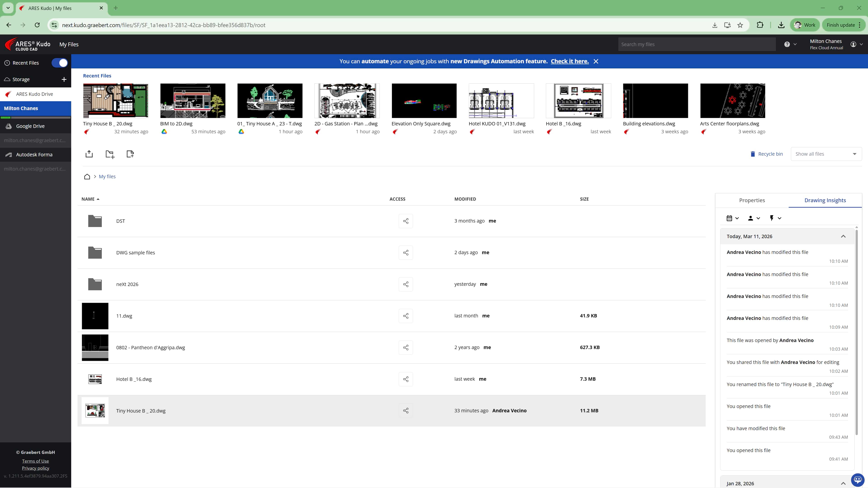Select Google Drive in the sidebar
The width and height of the screenshot is (868, 488).
pyautogui.click(x=30, y=126)
